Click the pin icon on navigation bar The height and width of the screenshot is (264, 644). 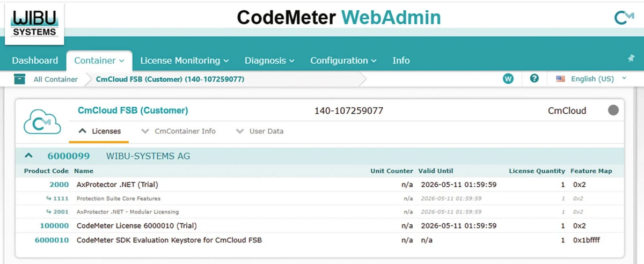click(x=631, y=58)
